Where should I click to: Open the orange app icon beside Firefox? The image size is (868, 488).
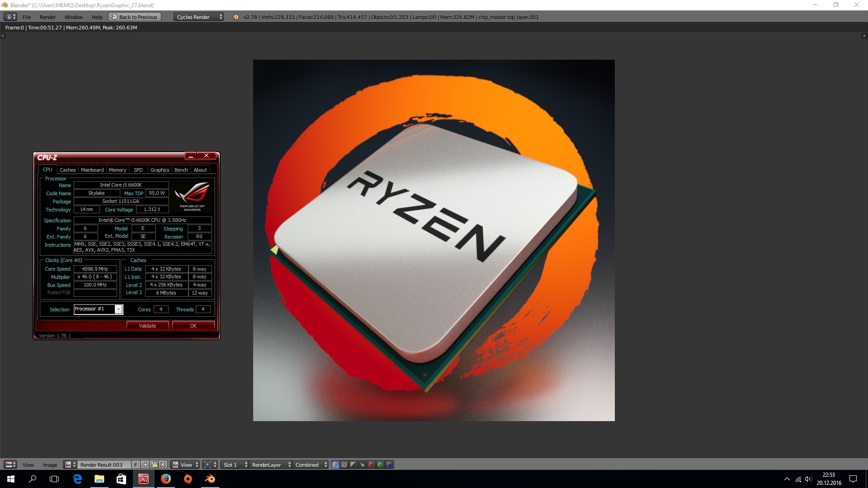[x=188, y=479]
